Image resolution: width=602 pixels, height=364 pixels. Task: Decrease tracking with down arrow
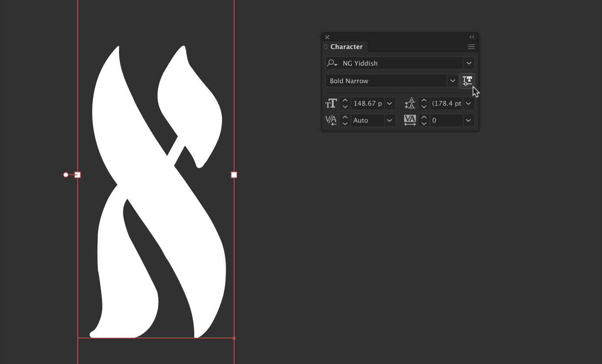tap(424, 123)
